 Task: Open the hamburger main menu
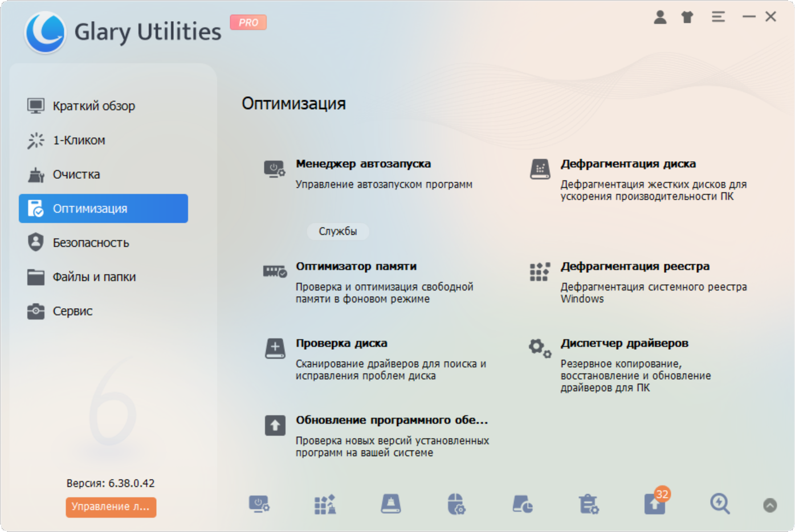718,17
